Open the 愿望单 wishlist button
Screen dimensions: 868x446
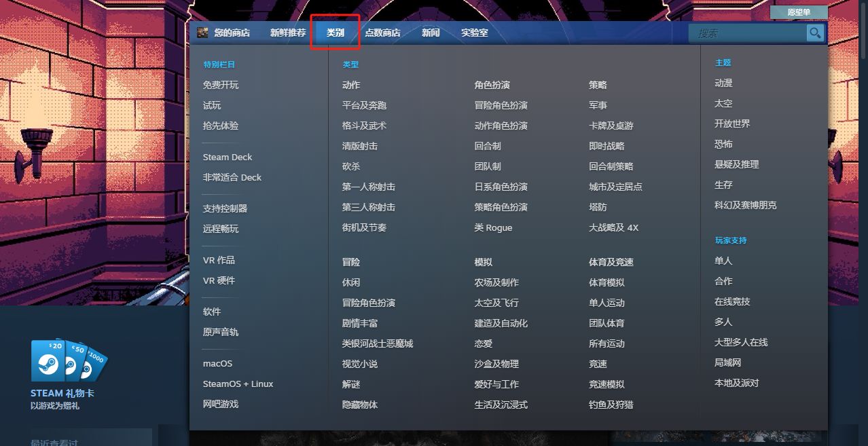click(x=799, y=12)
